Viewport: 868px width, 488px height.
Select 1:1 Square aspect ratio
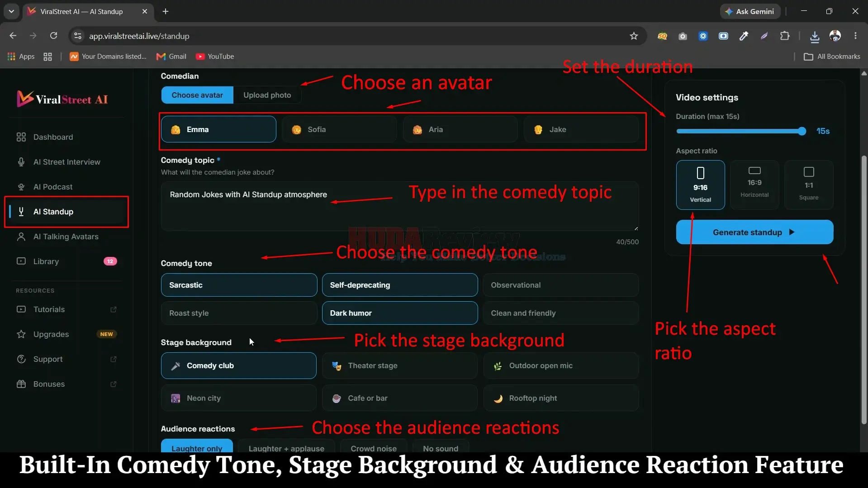click(x=809, y=185)
